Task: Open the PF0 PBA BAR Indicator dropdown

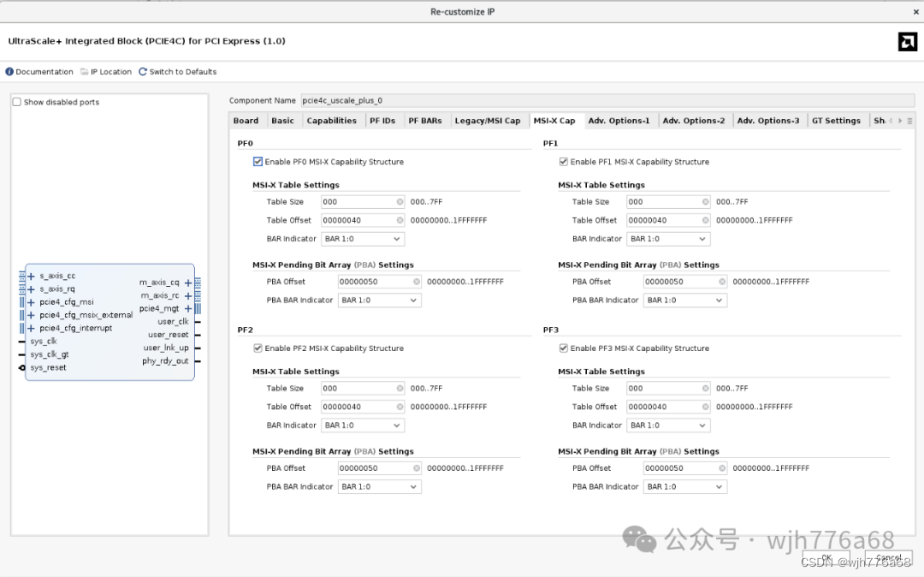Action: pyautogui.click(x=380, y=300)
